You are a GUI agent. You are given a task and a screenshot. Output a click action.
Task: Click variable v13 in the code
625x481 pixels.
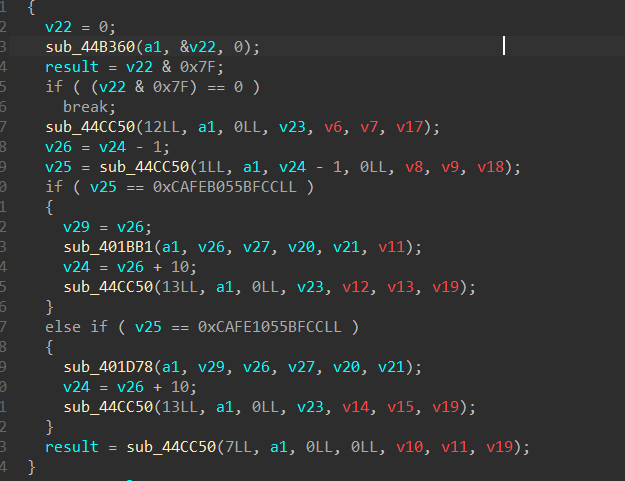tap(401, 287)
